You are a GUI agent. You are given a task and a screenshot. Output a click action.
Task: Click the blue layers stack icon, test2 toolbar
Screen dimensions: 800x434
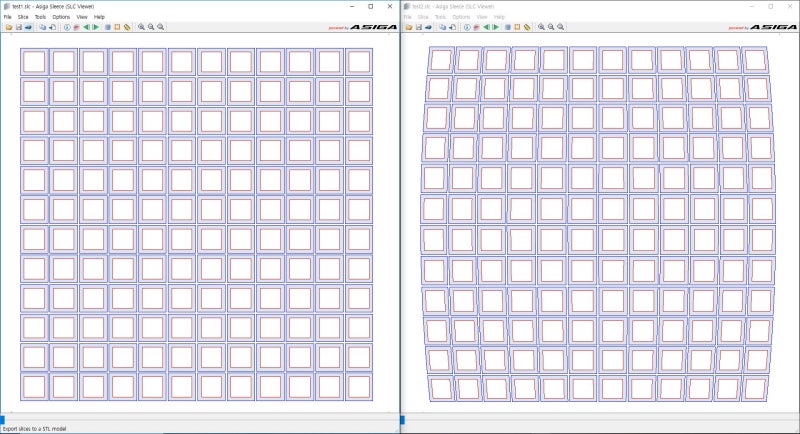pyautogui.click(x=508, y=27)
